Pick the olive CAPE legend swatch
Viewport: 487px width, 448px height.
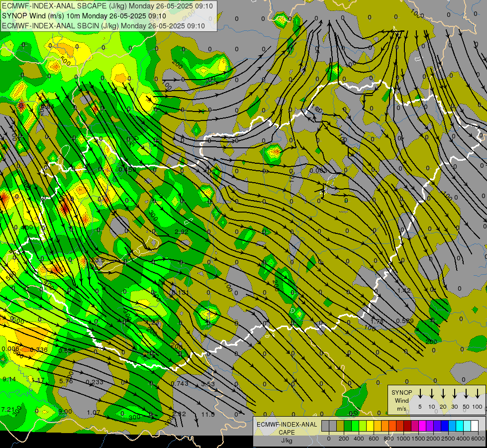340,426
